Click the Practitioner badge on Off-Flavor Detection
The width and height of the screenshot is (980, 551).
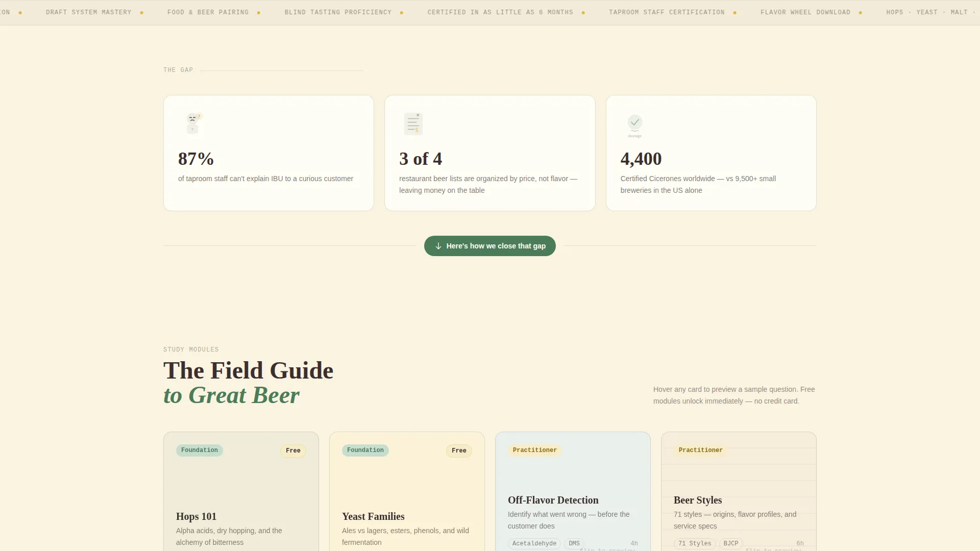[534, 450]
